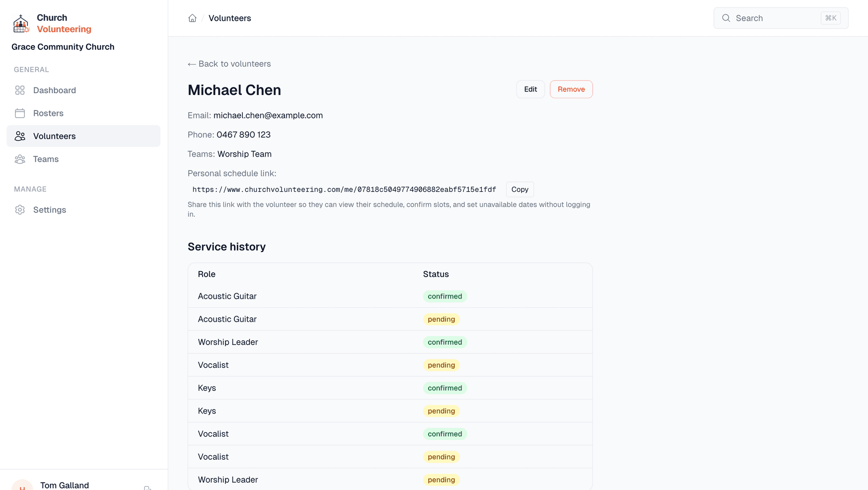This screenshot has height=490, width=868.
Task: Click the Rosters calendar icon
Action: point(20,113)
